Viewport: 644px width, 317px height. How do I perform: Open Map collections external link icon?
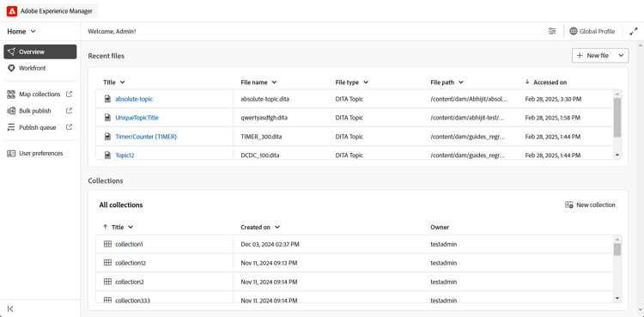click(x=69, y=94)
